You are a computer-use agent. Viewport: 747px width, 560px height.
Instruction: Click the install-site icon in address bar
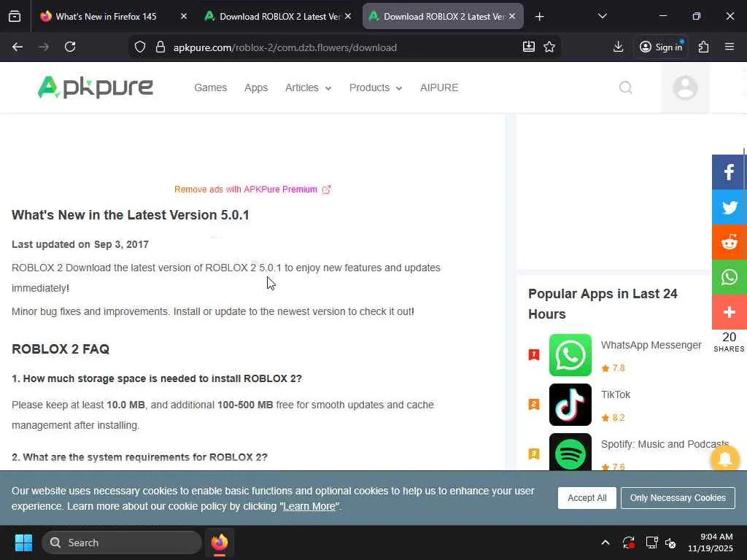pyautogui.click(x=529, y=47)
